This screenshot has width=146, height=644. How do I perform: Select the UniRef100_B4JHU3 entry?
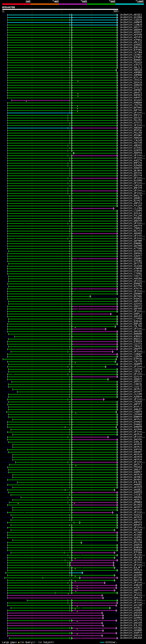[x=131, y=505]
